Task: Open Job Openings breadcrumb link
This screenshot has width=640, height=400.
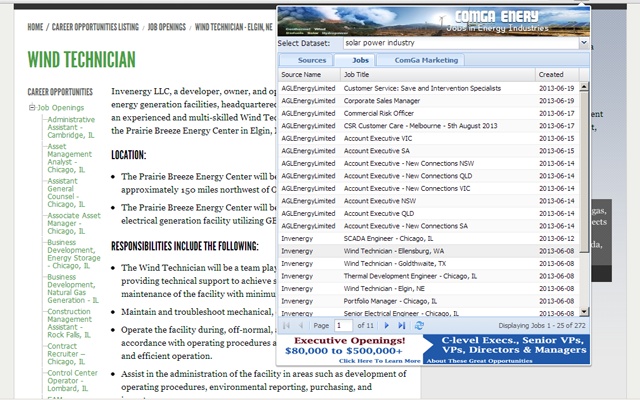Action: point(167,27)
